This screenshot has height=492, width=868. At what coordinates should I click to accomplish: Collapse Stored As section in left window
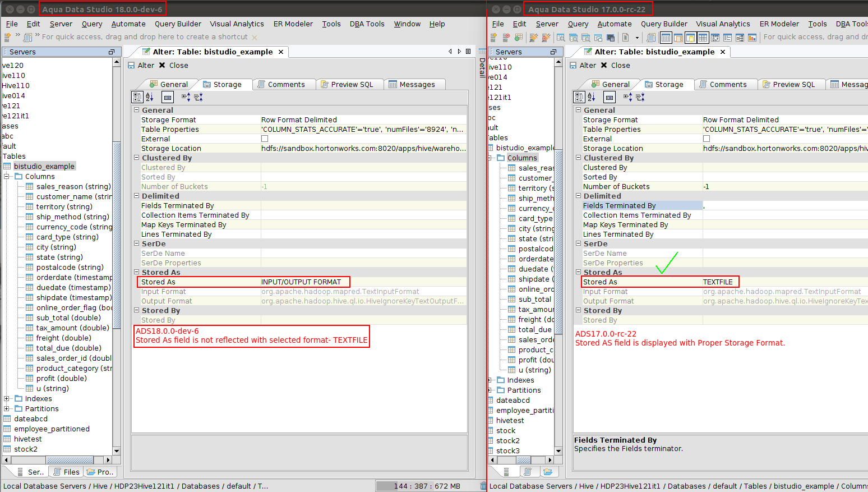click(x=136, y=272)
